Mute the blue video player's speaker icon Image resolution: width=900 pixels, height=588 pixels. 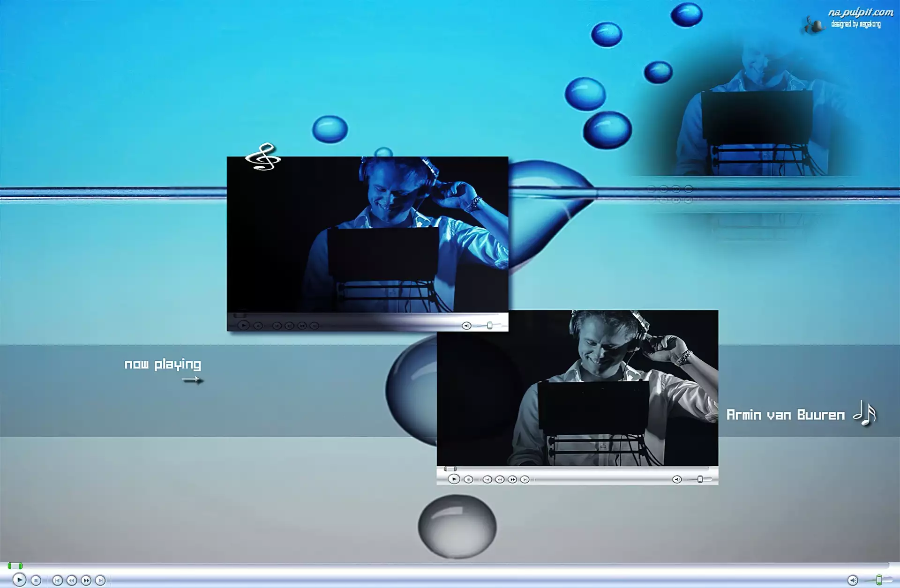click(x=466, y=326)
